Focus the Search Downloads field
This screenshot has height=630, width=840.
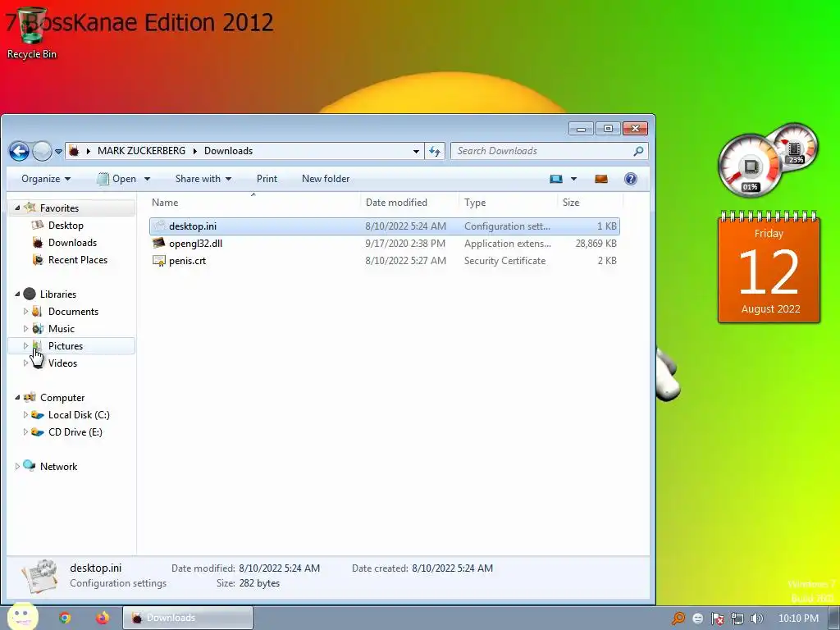click(542, 151)
